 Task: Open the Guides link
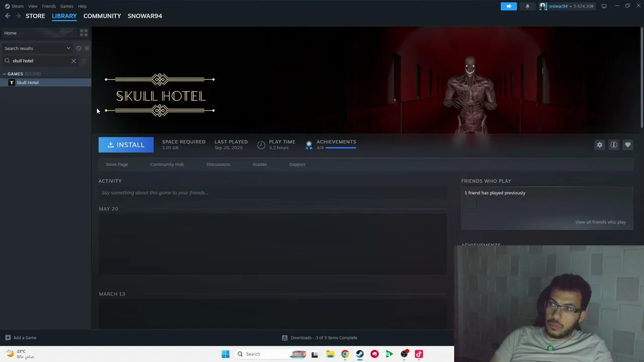click(260, 164)
